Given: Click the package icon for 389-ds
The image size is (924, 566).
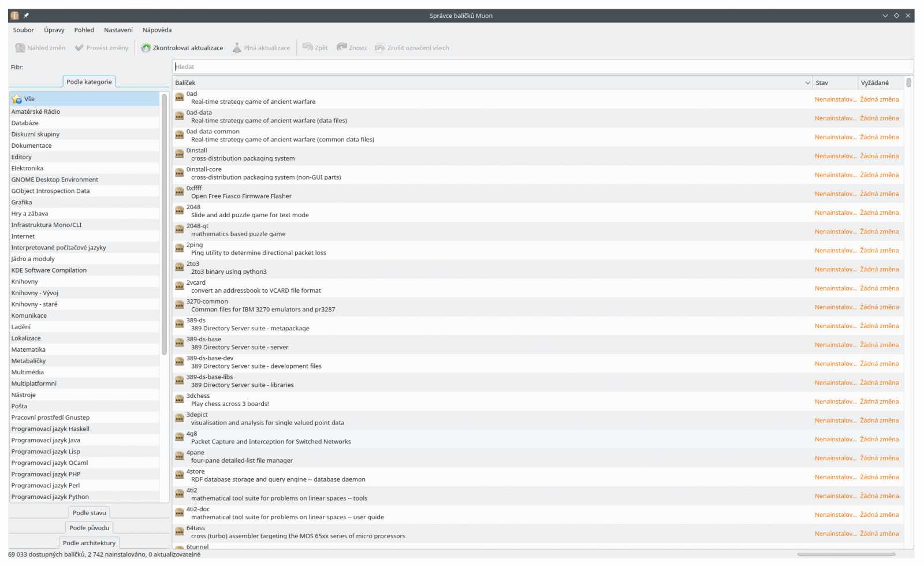Looking at the screenshot, I should coord(180,324).
